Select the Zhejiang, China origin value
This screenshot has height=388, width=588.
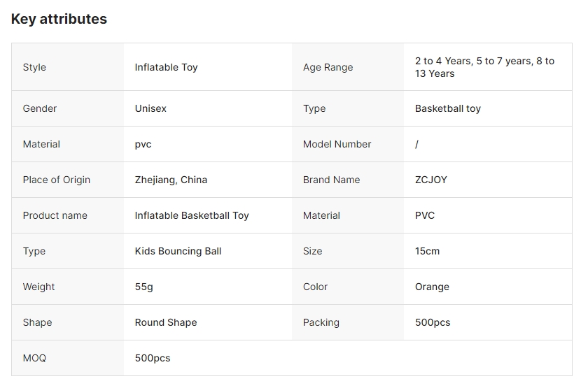tap(171, 180)
